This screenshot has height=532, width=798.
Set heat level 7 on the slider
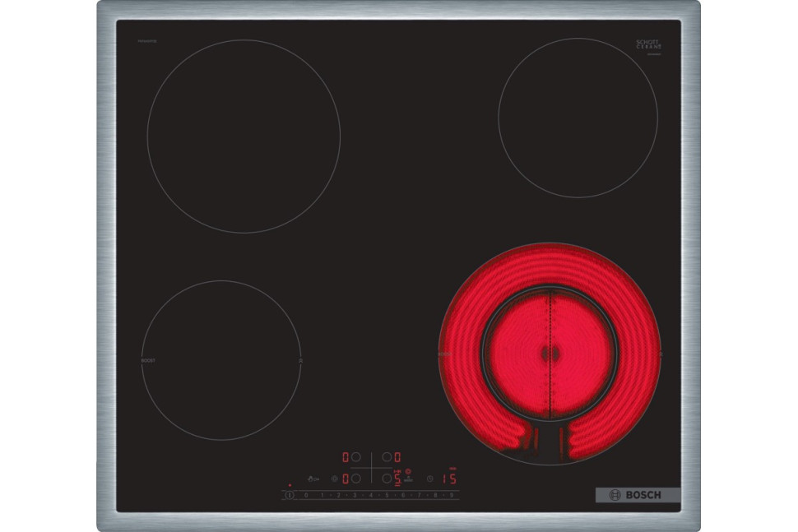[420, 495]
